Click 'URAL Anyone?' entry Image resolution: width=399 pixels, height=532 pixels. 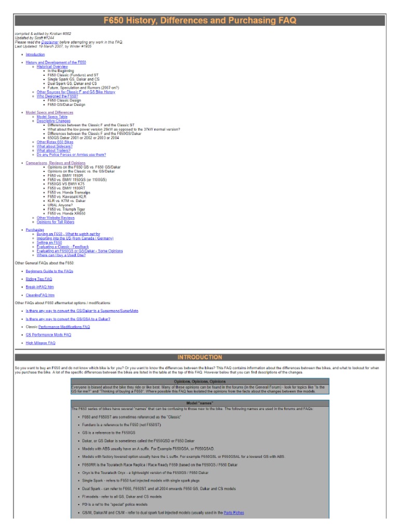60,205
